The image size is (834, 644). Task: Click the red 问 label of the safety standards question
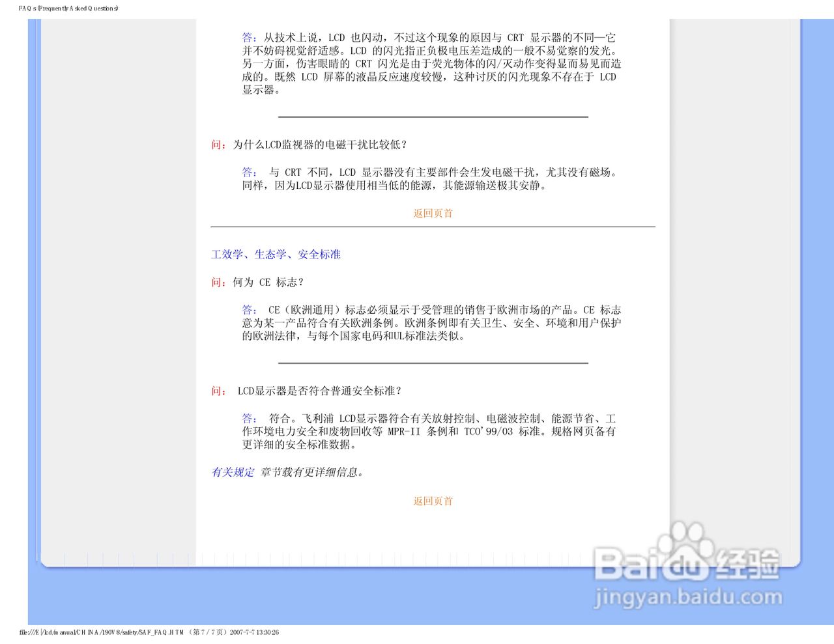click(x=217, y=390)
